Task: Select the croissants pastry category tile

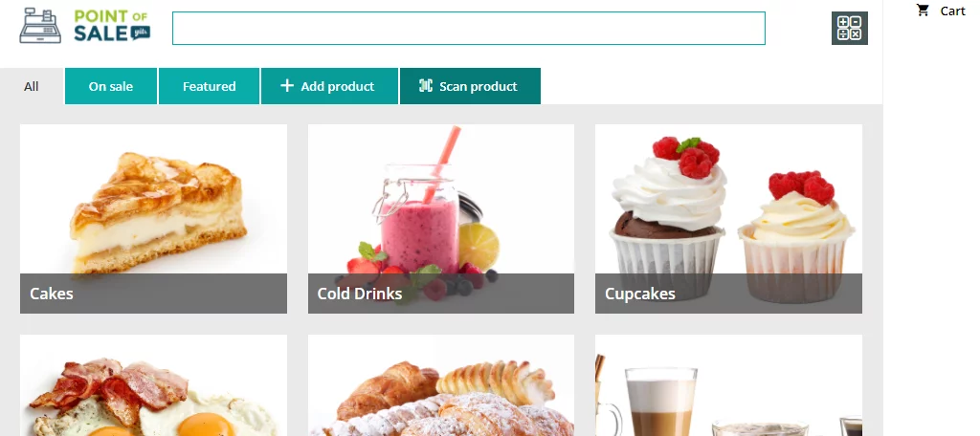Action: [440, 385]
